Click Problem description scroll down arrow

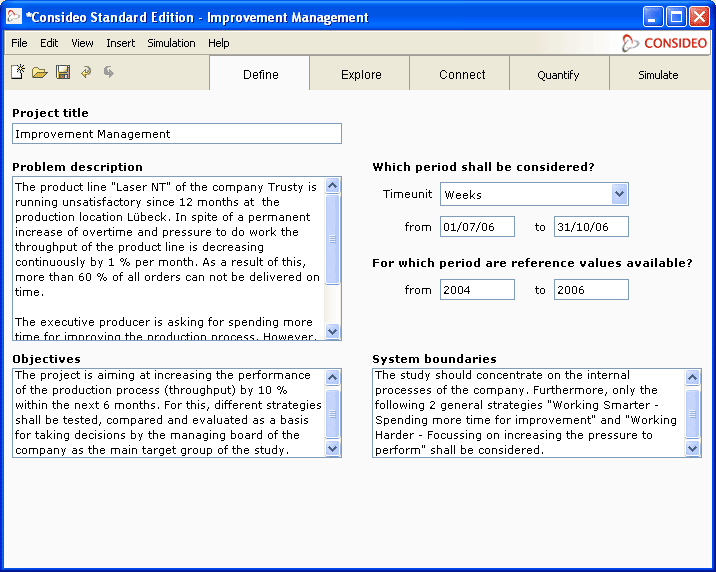pos(332,331)
